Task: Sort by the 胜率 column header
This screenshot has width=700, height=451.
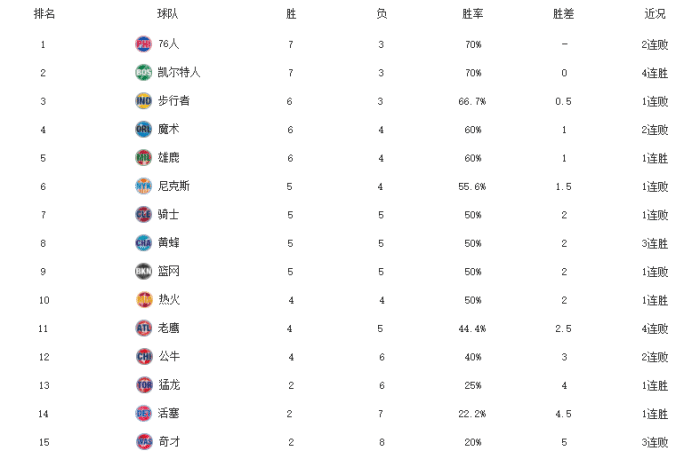Action: [x=472, y=15]
